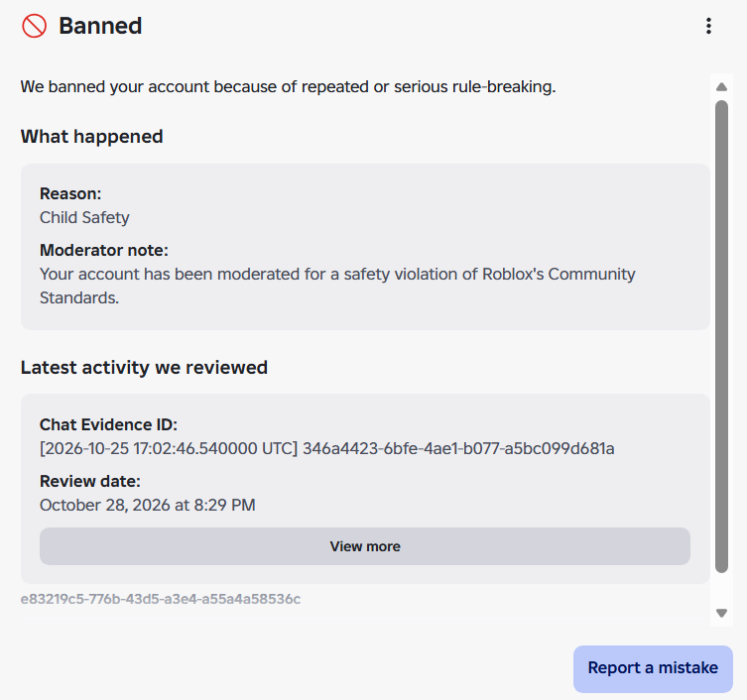Click the Report a mistake button
The width and height of the screenshot is (747, 700).
coord(653,668)
